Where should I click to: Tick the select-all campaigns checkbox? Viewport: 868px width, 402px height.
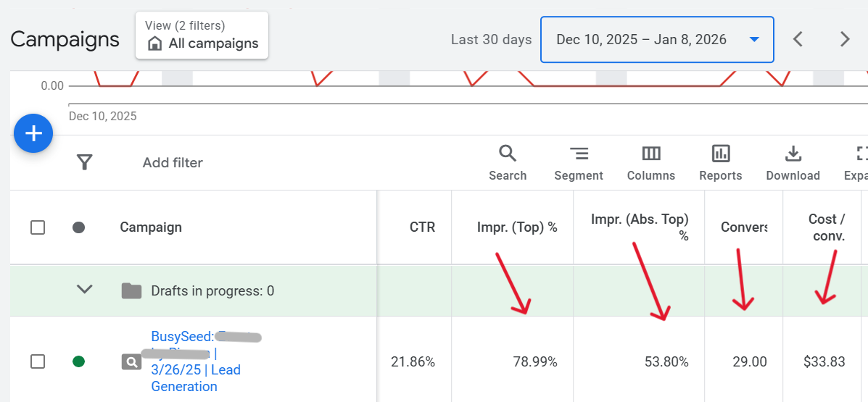[38, 227]
